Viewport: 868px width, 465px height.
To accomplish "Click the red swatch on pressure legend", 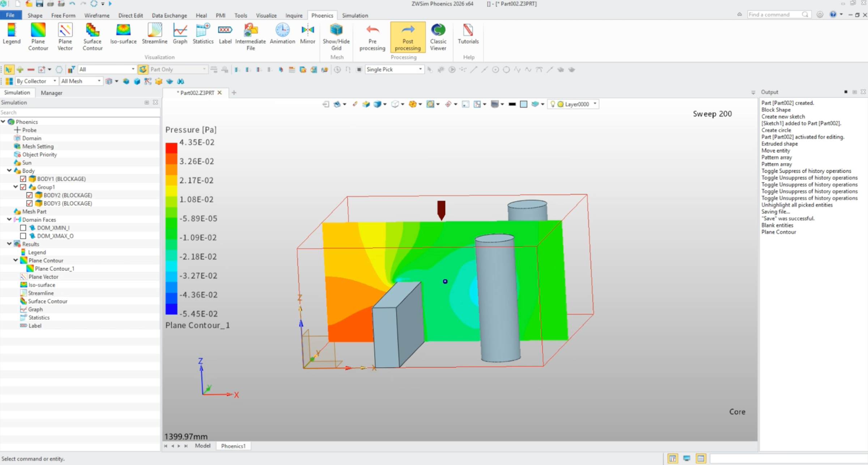I will pyautogui.click(x=171, y=148).
